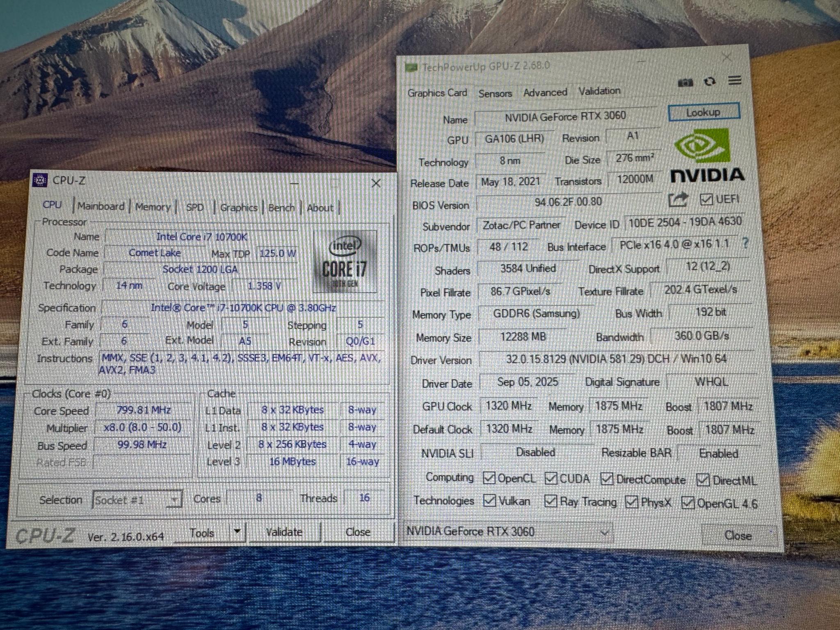The width and height of the screenshot is (840, 630).
Task: Click the Threads value 16
Action: [x=365, y=498]
